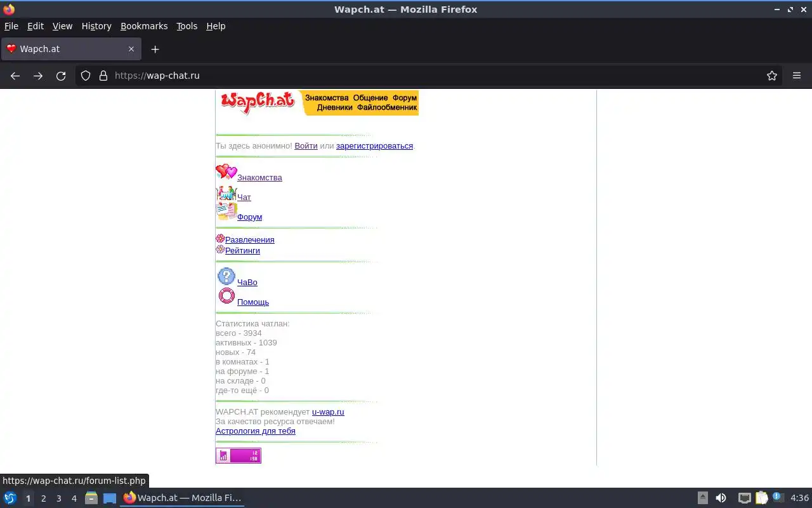
Task: Switch to workspace 4 in taskbar
Action: tap(74, 498)
